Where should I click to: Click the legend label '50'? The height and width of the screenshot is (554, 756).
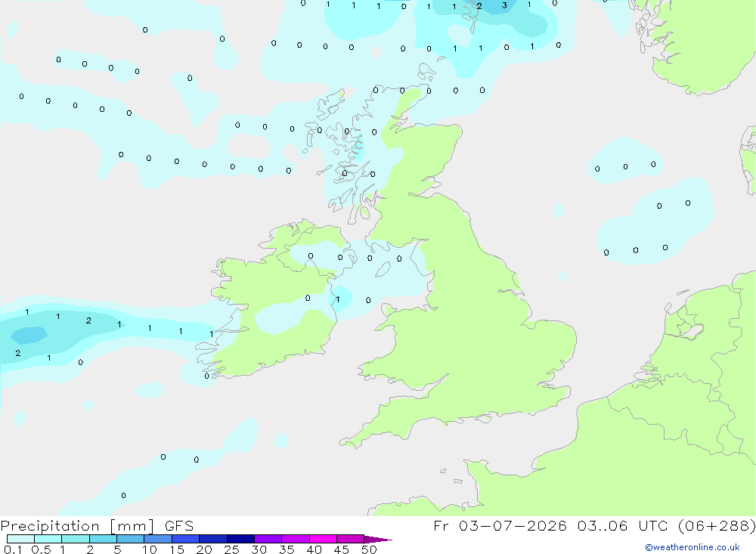[369, 549]
